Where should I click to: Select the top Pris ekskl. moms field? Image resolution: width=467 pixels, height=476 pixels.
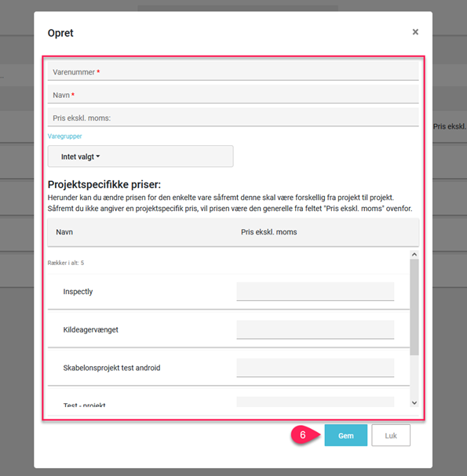(x=233, y=118)
